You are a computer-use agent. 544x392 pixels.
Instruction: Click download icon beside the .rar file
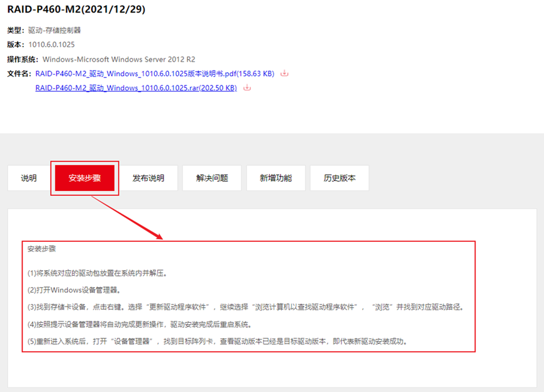pos(247,88)
